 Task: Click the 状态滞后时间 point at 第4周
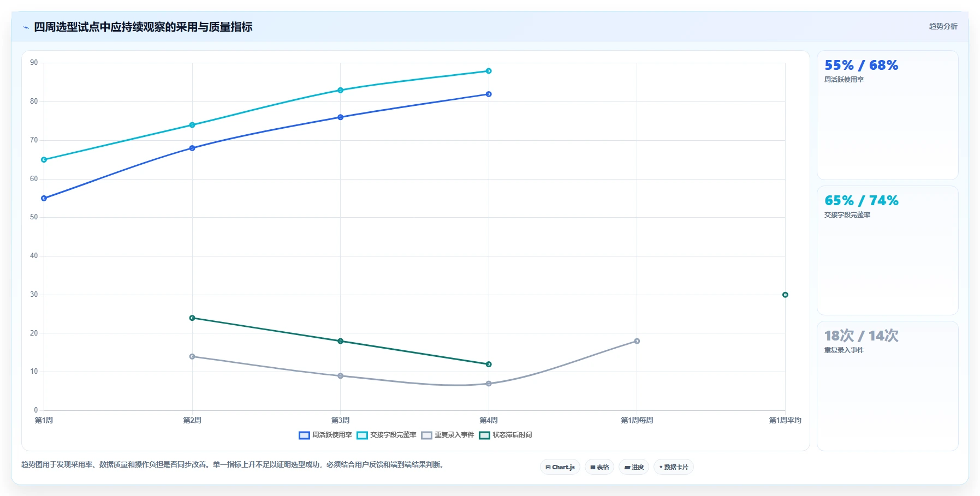489,364
